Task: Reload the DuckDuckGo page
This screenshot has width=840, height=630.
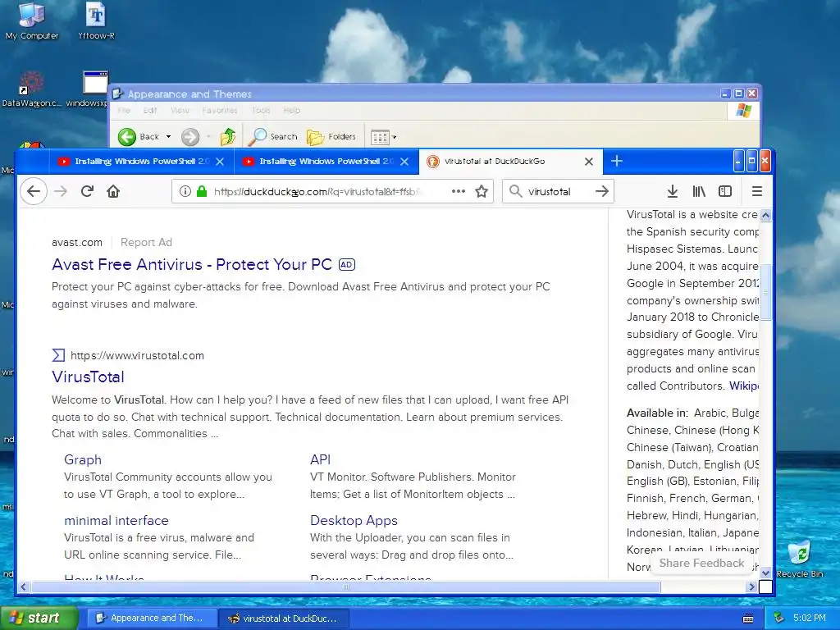Action: 87,191
